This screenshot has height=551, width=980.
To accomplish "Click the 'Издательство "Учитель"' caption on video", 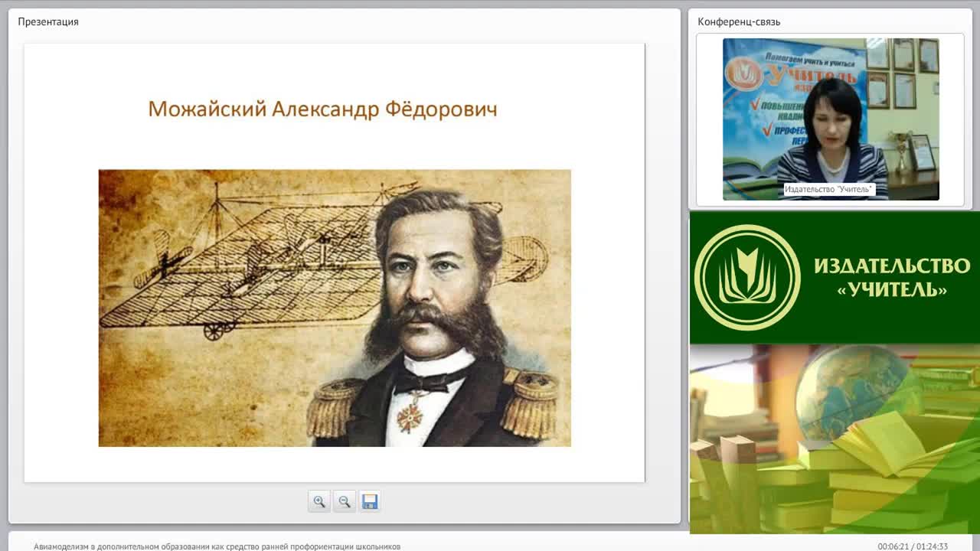I will 829,189.
